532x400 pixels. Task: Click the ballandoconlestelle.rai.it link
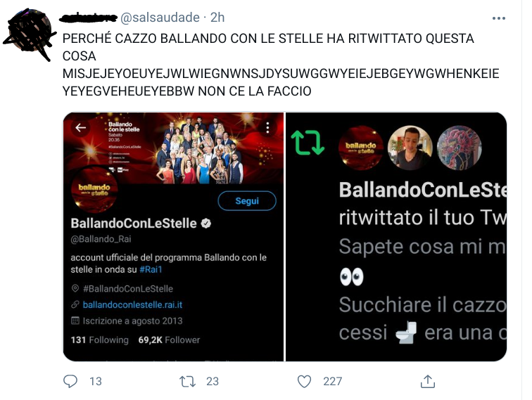click(132, 305)
